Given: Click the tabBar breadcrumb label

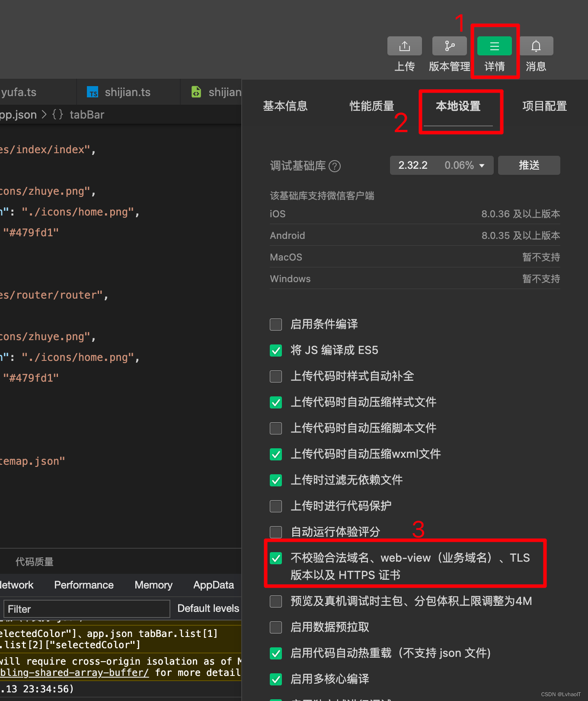Looking at the screenshot, I should coord(87,115).
